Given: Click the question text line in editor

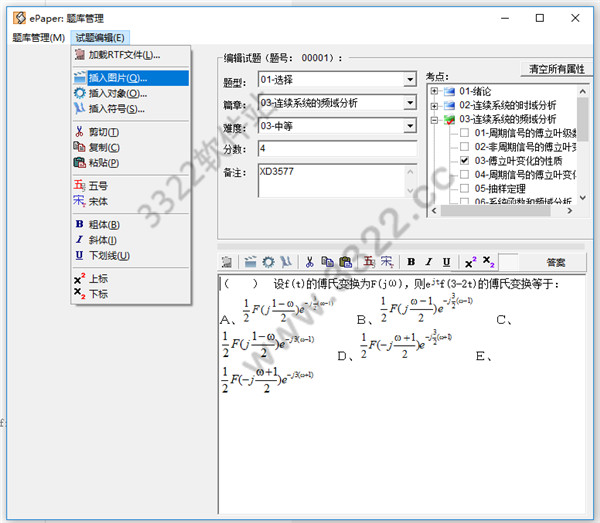Looking at the screenshot, I should 391,284.
